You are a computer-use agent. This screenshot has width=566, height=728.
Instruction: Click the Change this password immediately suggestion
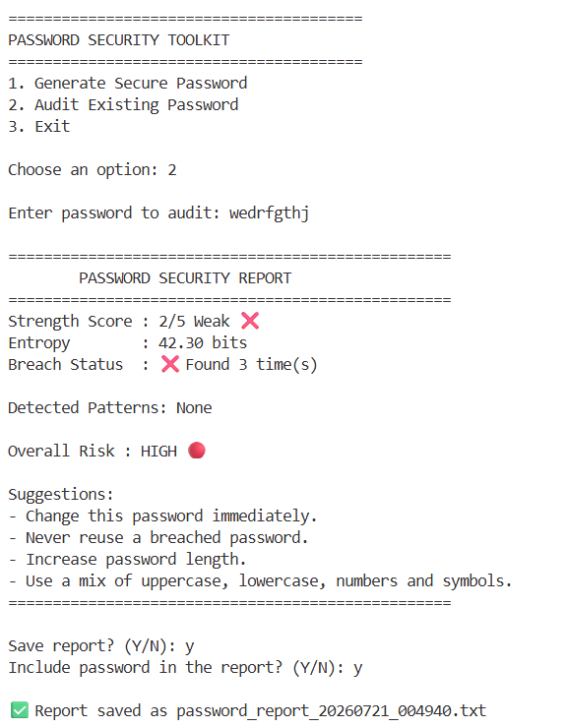coord(171,516)
